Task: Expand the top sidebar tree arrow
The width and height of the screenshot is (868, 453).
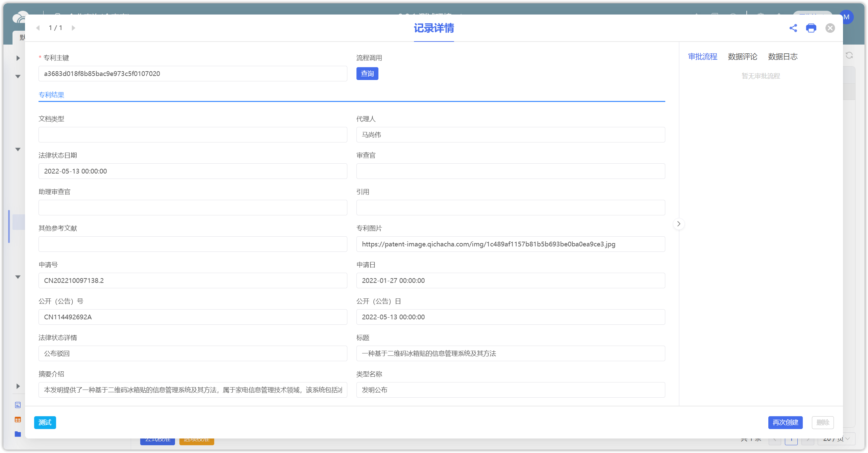Action: point(18,58)
